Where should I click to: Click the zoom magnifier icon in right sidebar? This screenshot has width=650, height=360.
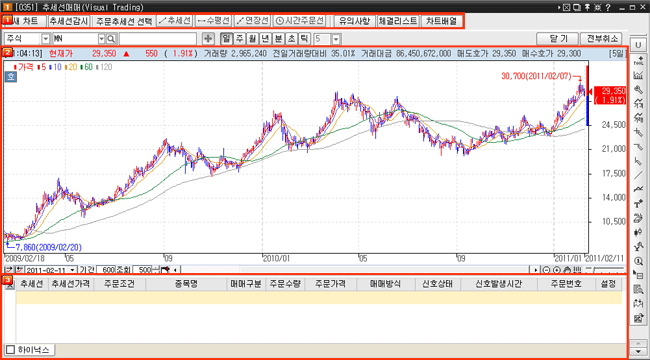coord(638,261)
